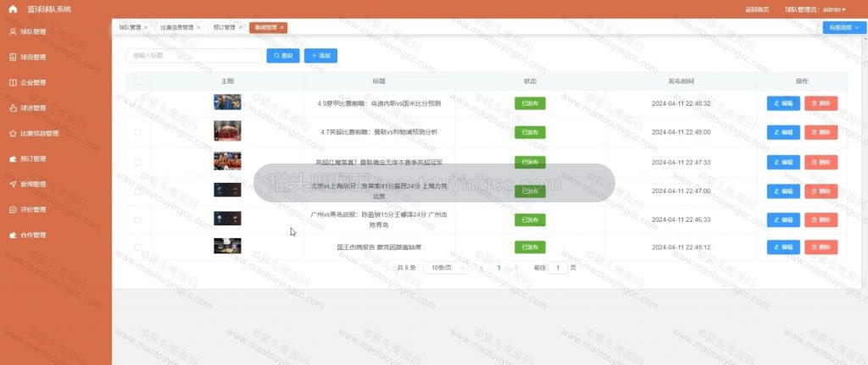This screenshot has height=365, width=868.
Task: Click 已发布 status of the 22:48:32 row
Action: (x=530, y=103)
